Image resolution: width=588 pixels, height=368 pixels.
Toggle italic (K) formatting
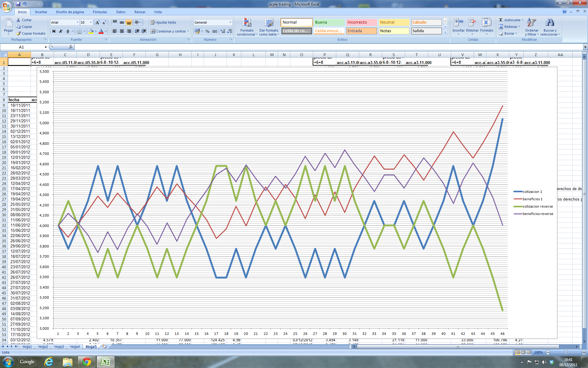61,31
